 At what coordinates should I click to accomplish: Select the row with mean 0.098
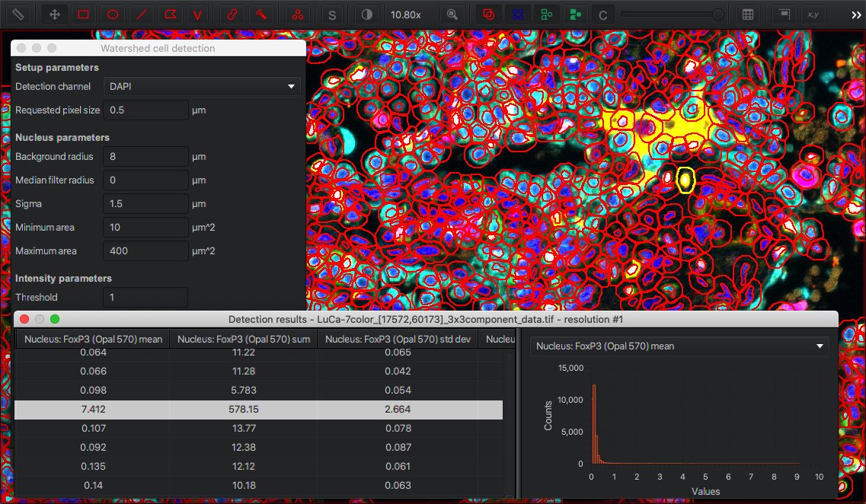[x=258, y=390]
